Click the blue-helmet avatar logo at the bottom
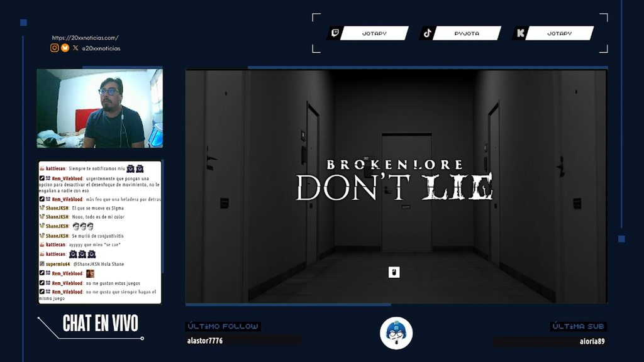Viewport: 644px width, 362px height. 396,333
